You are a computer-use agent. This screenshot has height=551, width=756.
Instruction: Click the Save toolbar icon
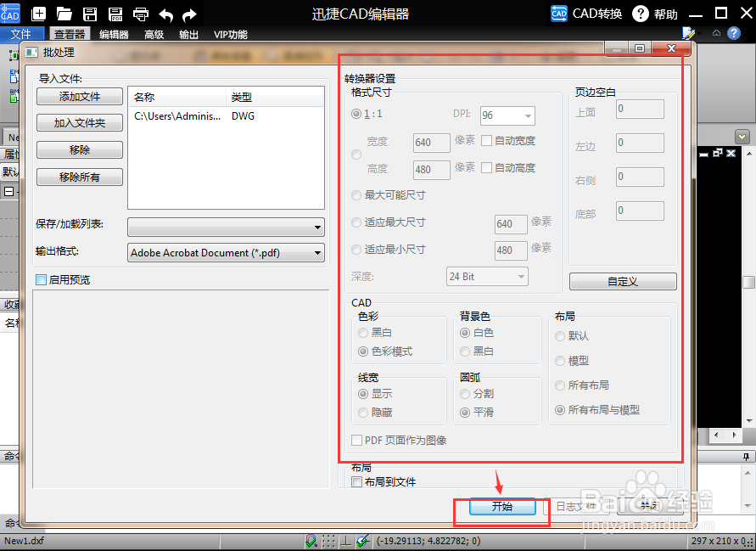click(90, 14)
